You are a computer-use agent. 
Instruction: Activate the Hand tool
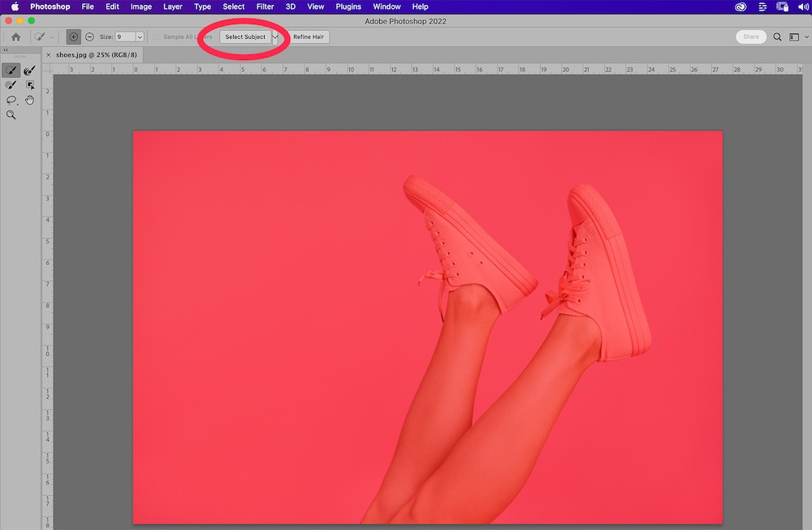[x=30, y=100]
